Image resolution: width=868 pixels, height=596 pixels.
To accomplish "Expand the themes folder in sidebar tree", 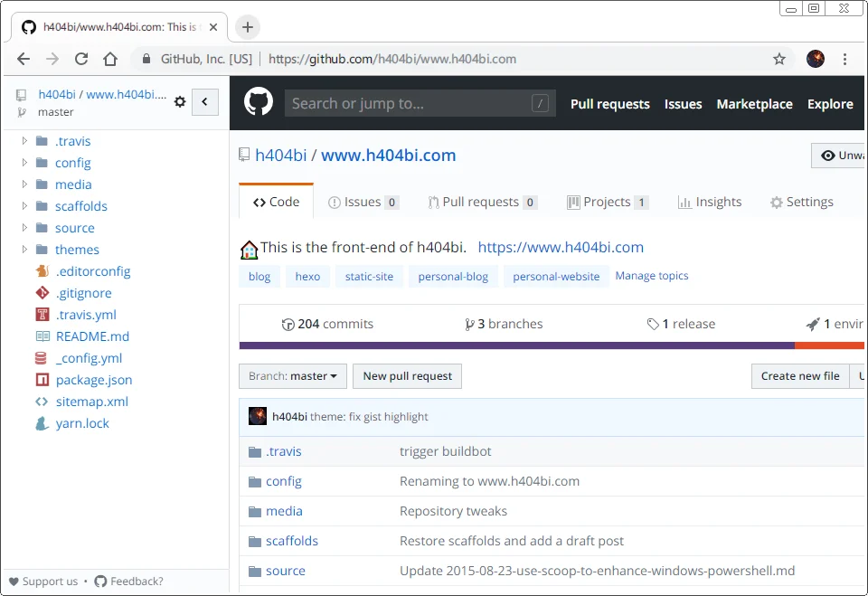I will (x=25, y=250).
